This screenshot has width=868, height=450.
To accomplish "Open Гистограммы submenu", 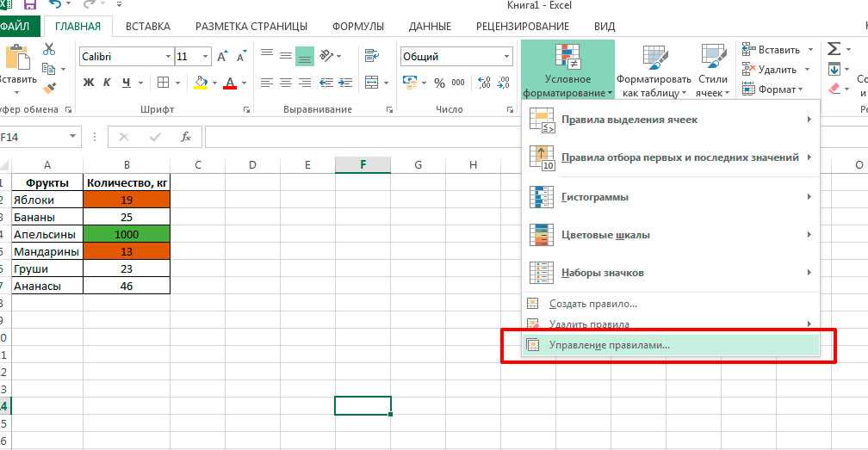I will [671, 197].
